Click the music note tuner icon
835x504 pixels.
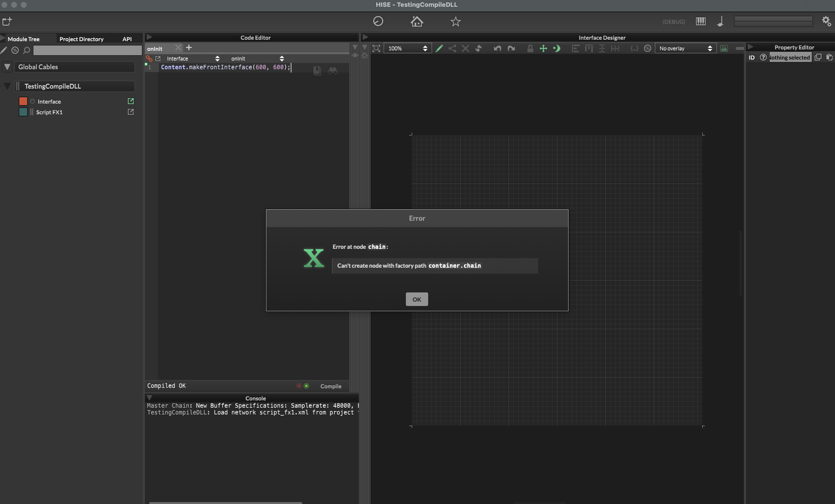point(720,21)
